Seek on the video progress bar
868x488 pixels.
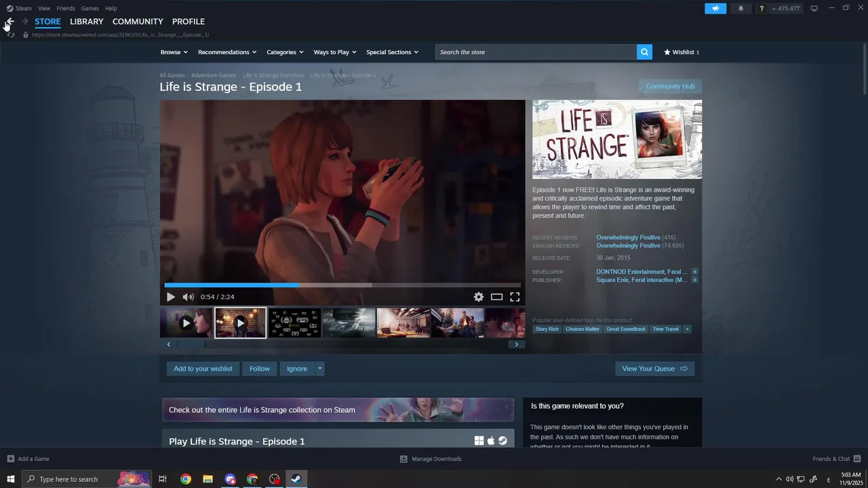coord(342,285)
